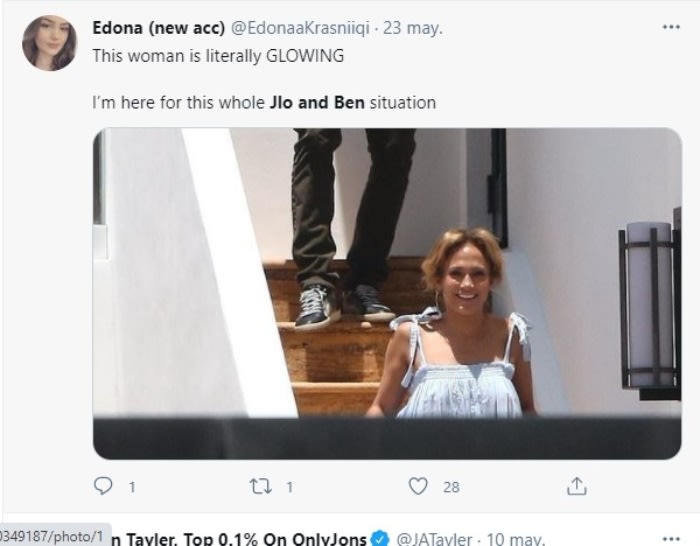This screenshot has height=546, width=700.
Task: Click the blue verified badge beside Tayler
Action: tap(380, 539)
